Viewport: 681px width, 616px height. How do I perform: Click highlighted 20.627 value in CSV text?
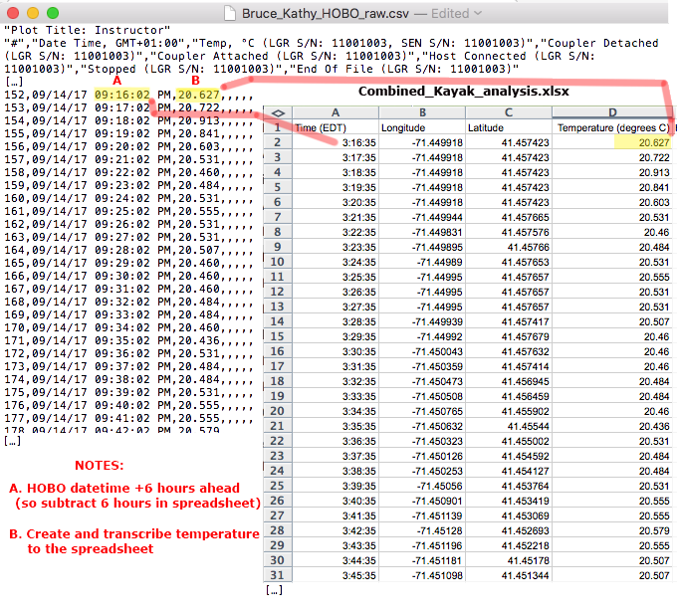pyautogui.click(x=198, y=94)
